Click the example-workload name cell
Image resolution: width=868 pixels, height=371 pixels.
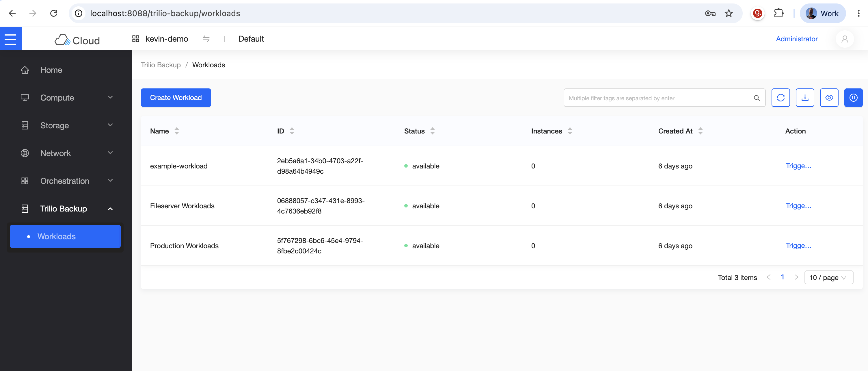178,166
